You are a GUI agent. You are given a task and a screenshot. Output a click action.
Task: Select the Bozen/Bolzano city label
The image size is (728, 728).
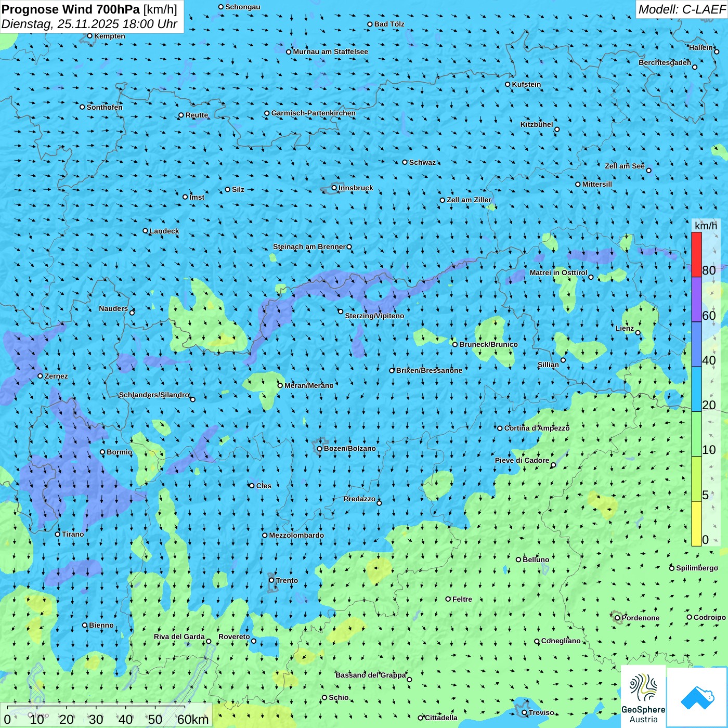[349, 448]
